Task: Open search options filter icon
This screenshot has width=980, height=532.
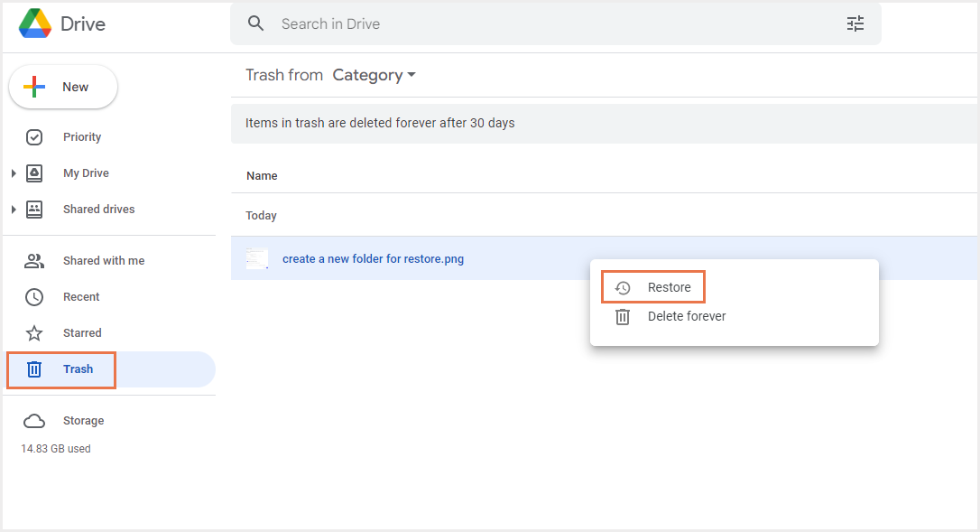Action: tap(855, 23)
